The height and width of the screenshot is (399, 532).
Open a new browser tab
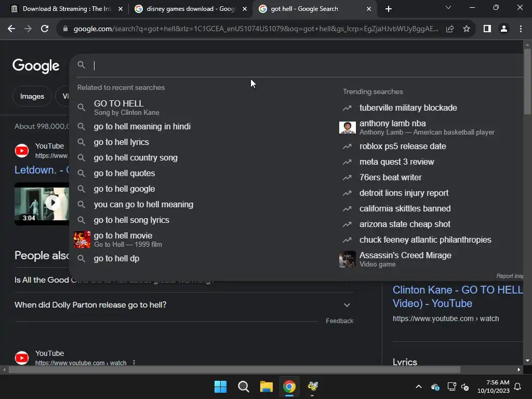(389, 9)
